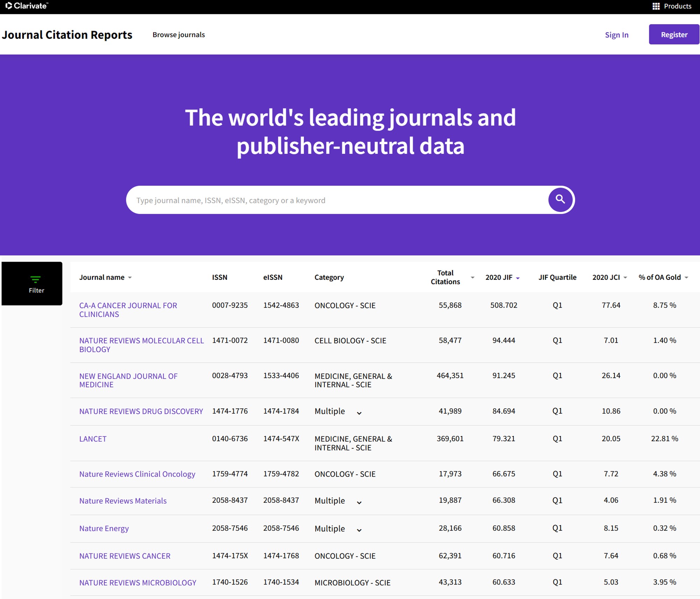Open Browse journals menu item
This screenshot has width=700, height=599.
pos(178,35)
